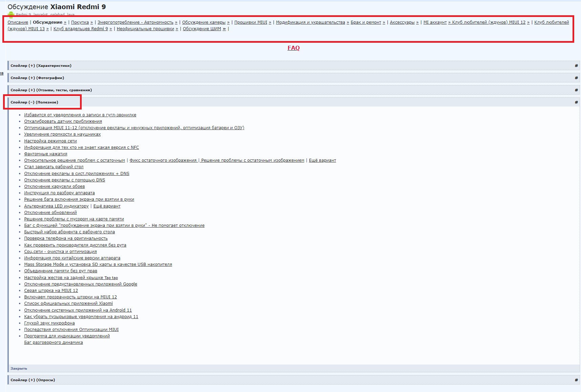Image resolution: width=581 pixels, height=392 pixels.
Task: Click the # anchor on the Характеристики spoiler
Action: (576, 66)
